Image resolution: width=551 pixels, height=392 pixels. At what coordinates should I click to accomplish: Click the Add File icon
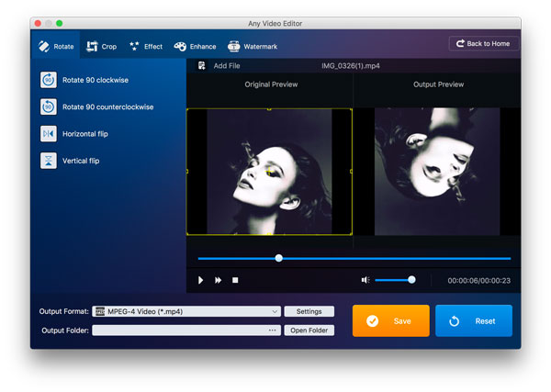[201, 66]
